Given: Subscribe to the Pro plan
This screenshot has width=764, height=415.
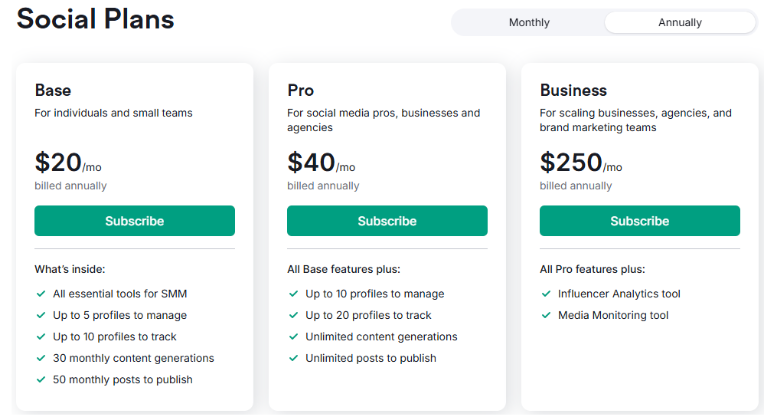Looking at the screenshot, I should point(387,221).
